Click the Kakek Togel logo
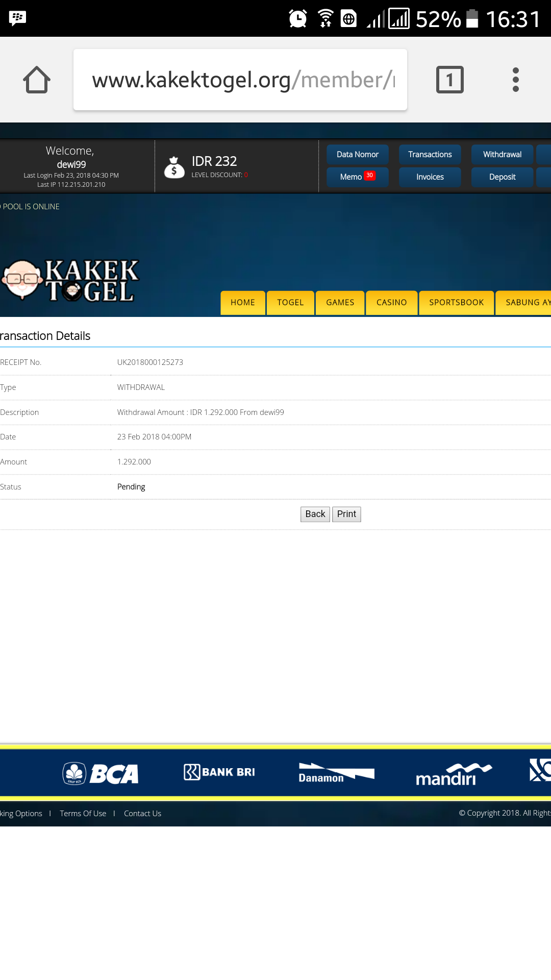Screen dimensions: 551x980 point(70,280)
